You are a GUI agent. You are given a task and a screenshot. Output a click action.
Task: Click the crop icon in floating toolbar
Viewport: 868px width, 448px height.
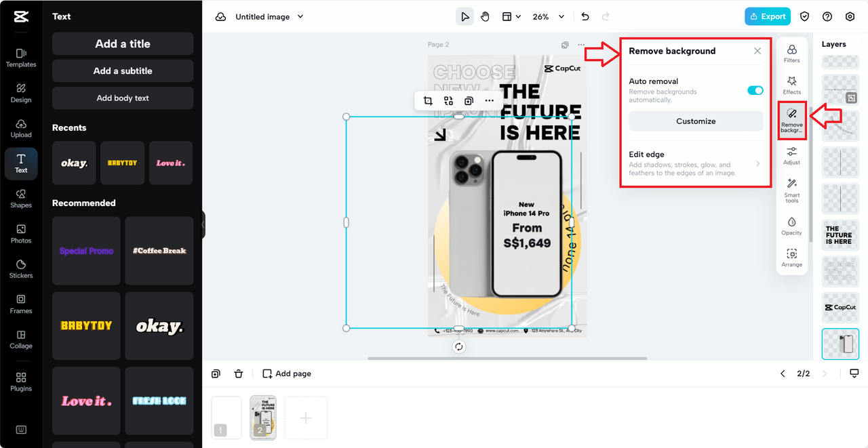pyautogui.click(x=428, y=100)
